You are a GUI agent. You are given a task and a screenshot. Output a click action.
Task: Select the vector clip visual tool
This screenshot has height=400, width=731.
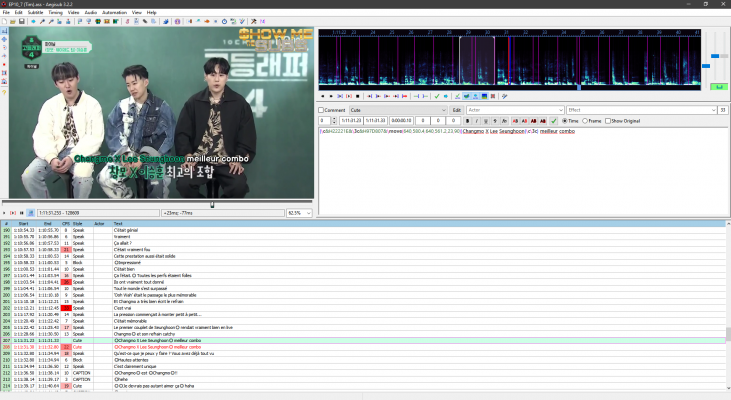pyautogui.click(x=4, y=82)
